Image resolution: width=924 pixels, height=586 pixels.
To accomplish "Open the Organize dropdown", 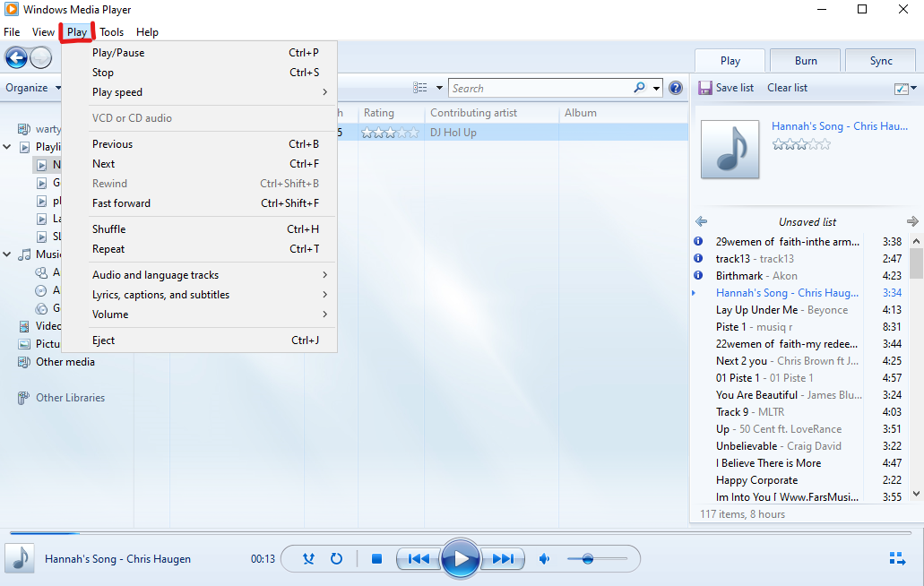I will pyautogui.click(x=33, y=88).
